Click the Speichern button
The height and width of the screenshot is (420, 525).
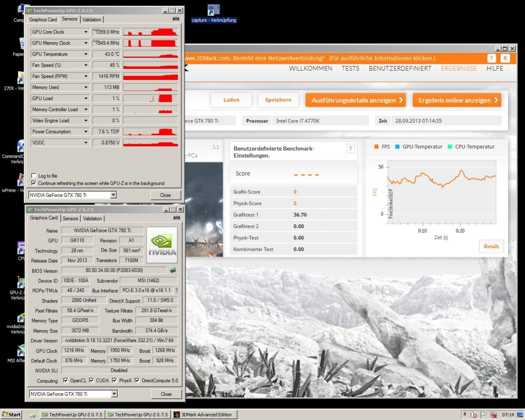click(x=278, y=100)
